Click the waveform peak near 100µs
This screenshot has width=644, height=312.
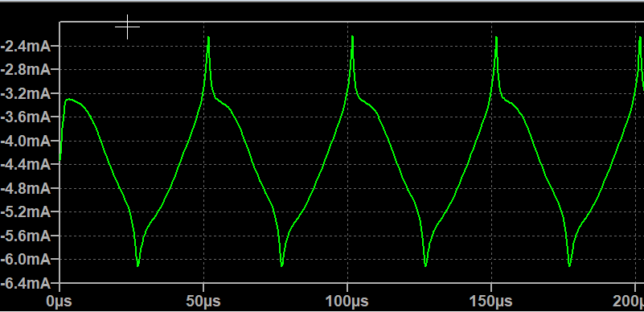(352, 37)
